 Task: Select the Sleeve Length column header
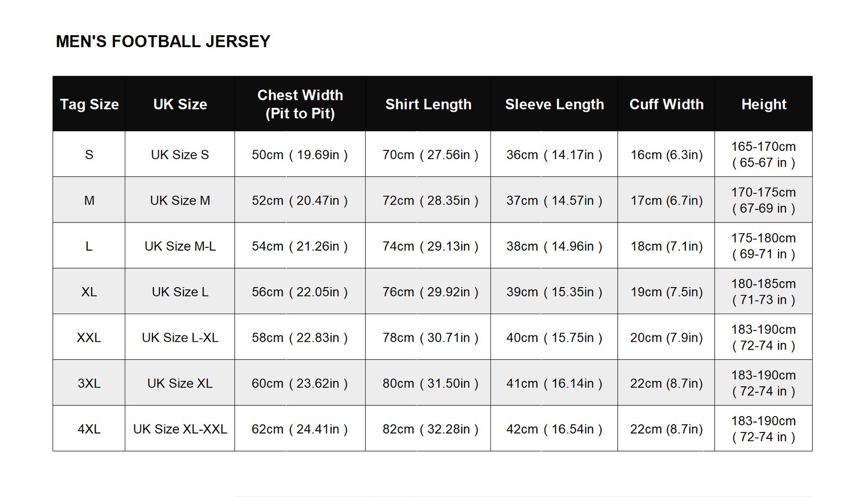pos(554,104)
